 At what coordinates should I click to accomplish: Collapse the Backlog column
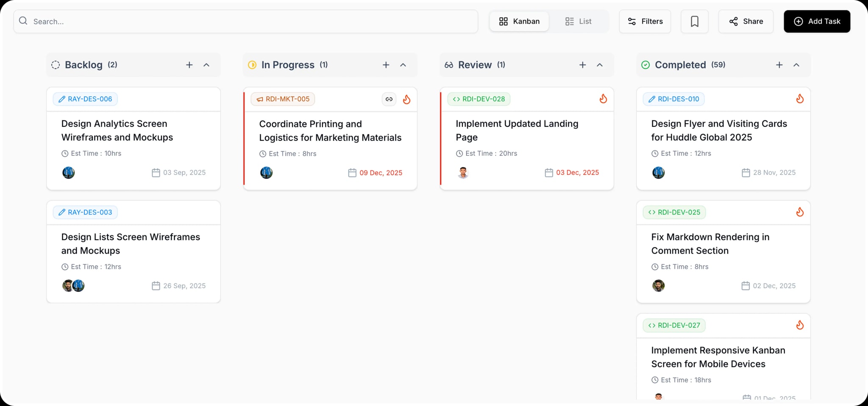[x=206, y=65]
